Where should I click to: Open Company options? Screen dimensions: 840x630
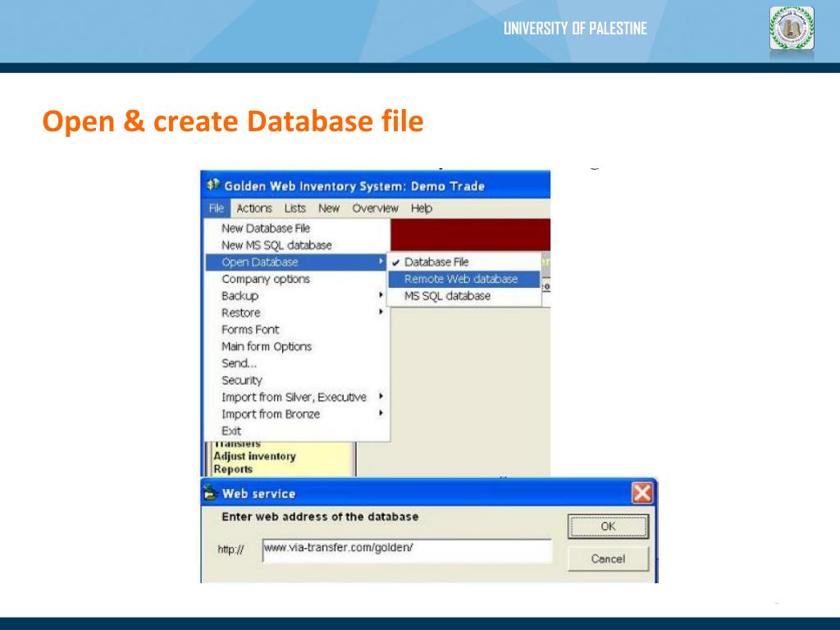coord(297,279)
